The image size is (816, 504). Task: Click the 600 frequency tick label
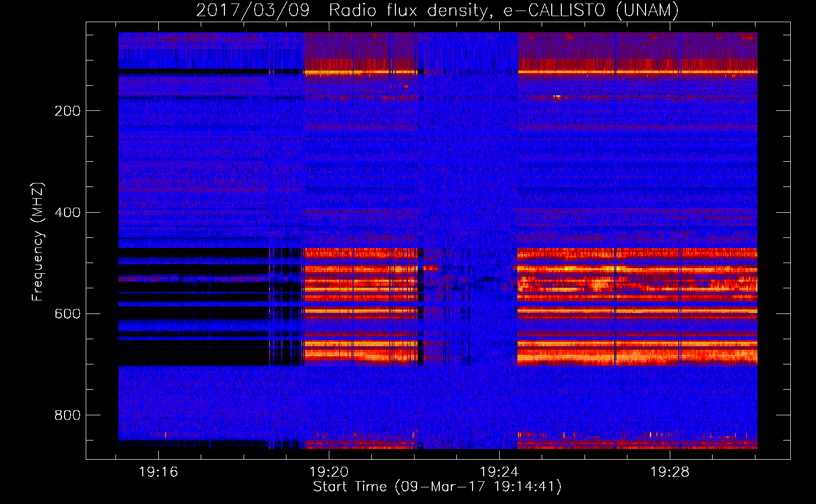click(x=68, y=314)
